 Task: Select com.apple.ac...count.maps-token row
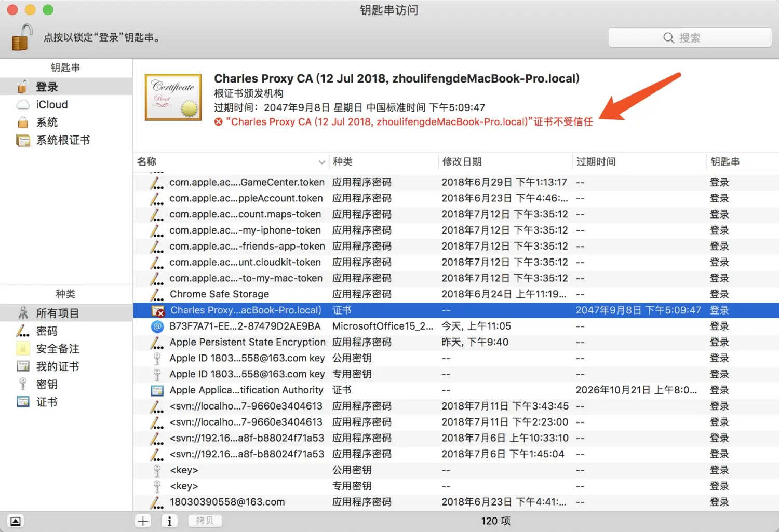[x=456, y=214]
